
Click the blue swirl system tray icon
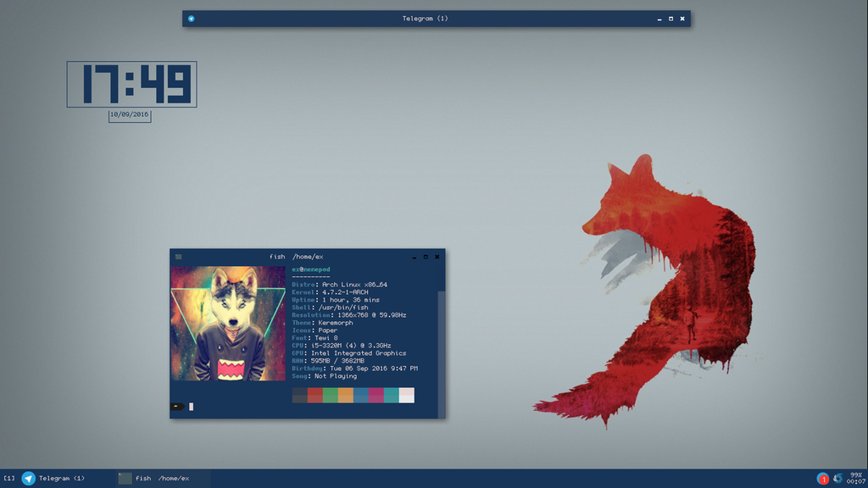[838, 478]
